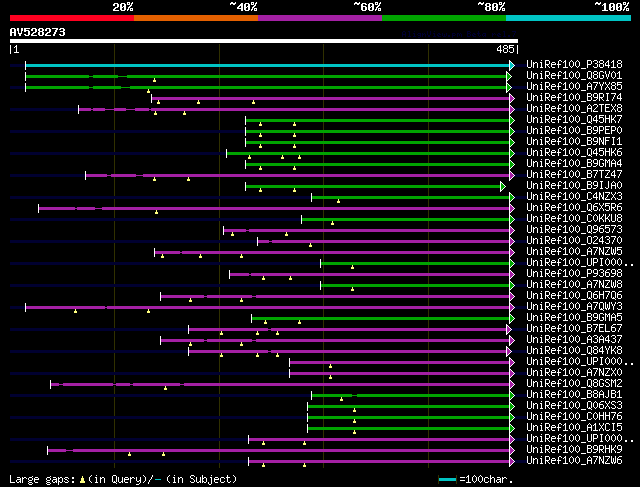
Task: Click the purple alignment bar for B9RI74
Action: (330, 98)
